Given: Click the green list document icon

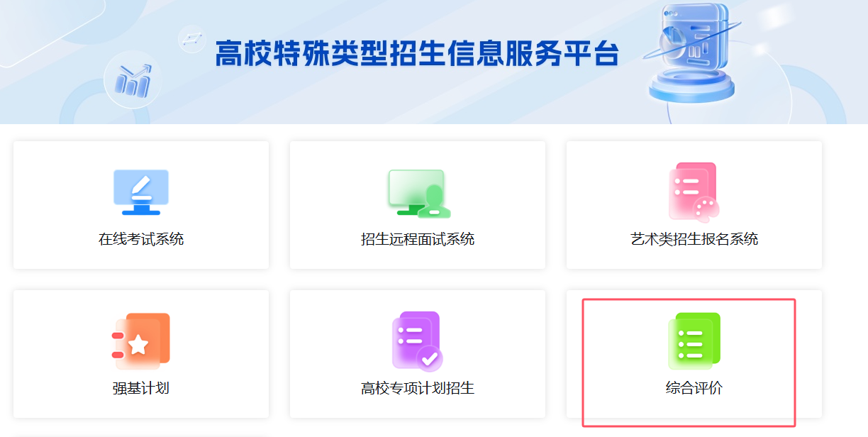Looking at the screenshot, I should point(694,341).
